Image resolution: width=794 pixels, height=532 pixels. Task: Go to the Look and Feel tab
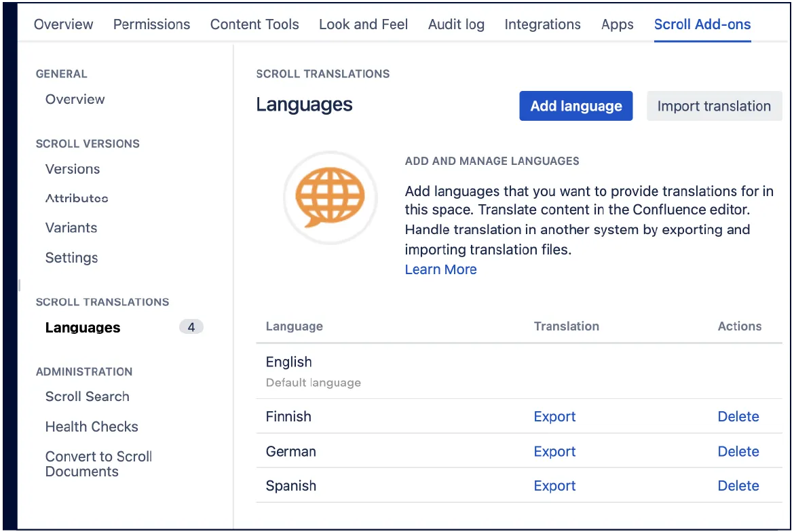click(363, 24)
